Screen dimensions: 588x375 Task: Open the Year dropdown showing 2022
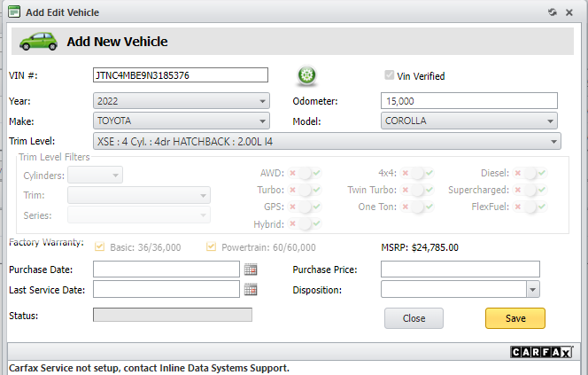(182, 101)
